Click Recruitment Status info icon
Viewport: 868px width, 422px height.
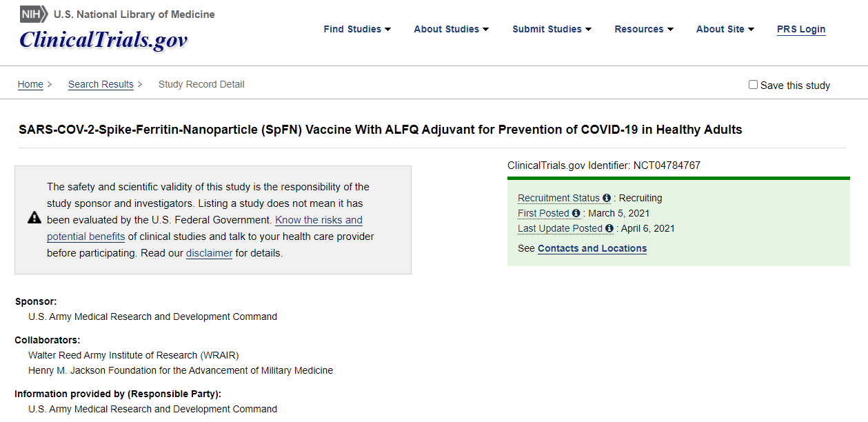tap(607, 199)
